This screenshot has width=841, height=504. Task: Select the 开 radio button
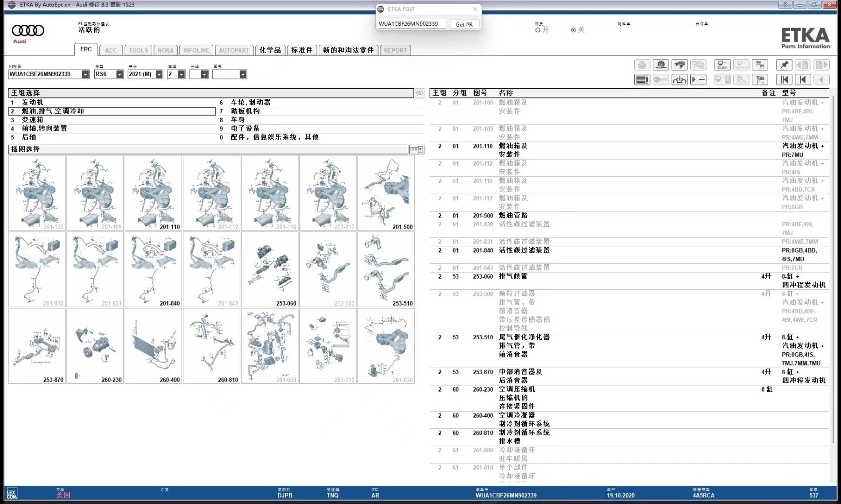pyautogui.click(x=538, y=30)
